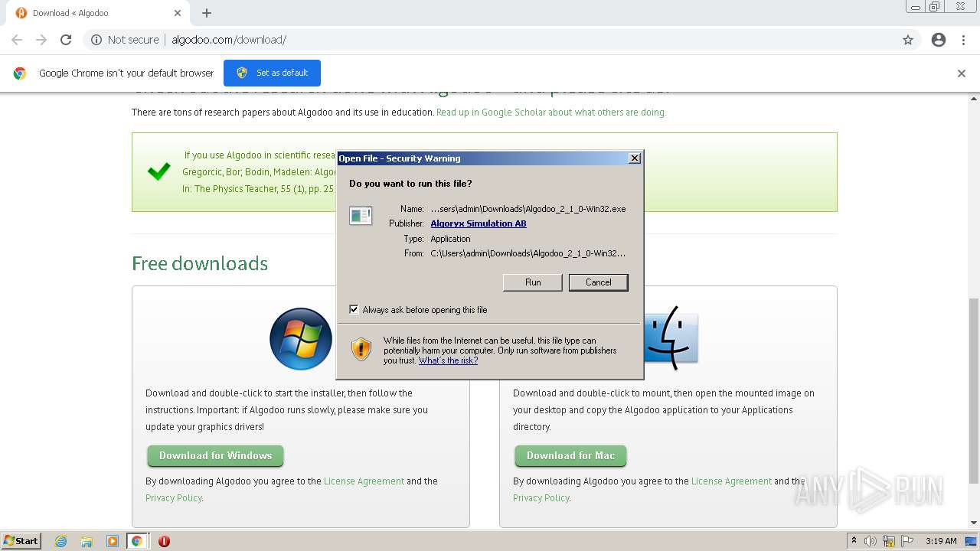Viewport: 980px width, 551px height.
Task: Uncheck Always ask before opening this file
Action: coord(354,310)
